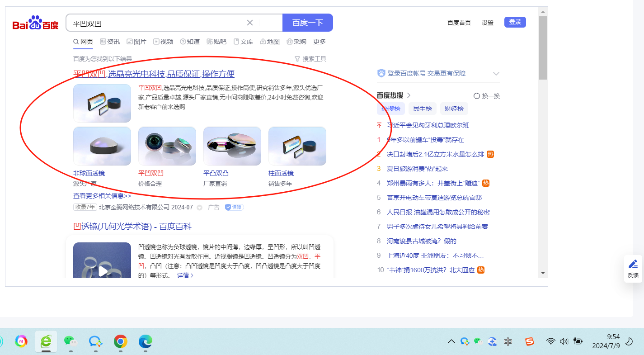Click the blue chat-bubble icon in the system tray
The height and width of the screenshot is (355, 644).
coord(465,341)
